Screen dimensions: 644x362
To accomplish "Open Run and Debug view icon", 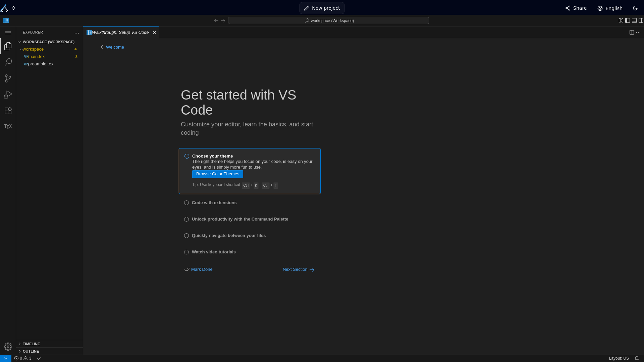I will (x=8, y=95).
